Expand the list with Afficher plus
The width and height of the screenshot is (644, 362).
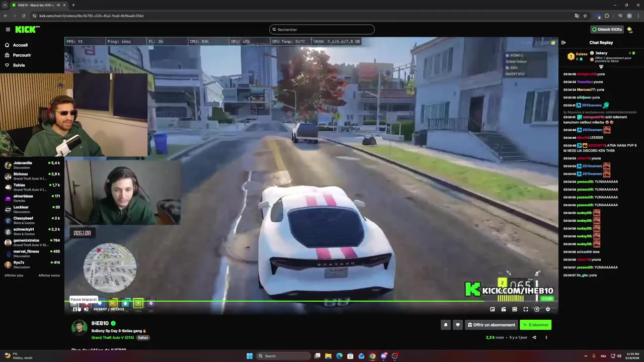[14, 276]
